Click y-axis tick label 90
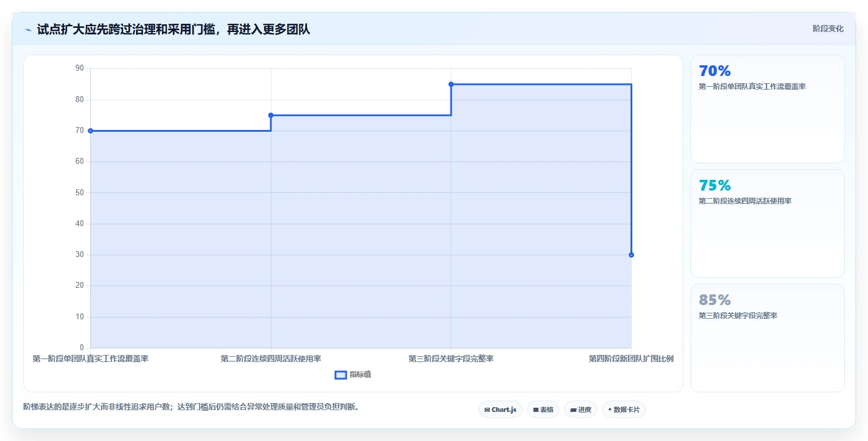868x441 pixels. (80, 68)
